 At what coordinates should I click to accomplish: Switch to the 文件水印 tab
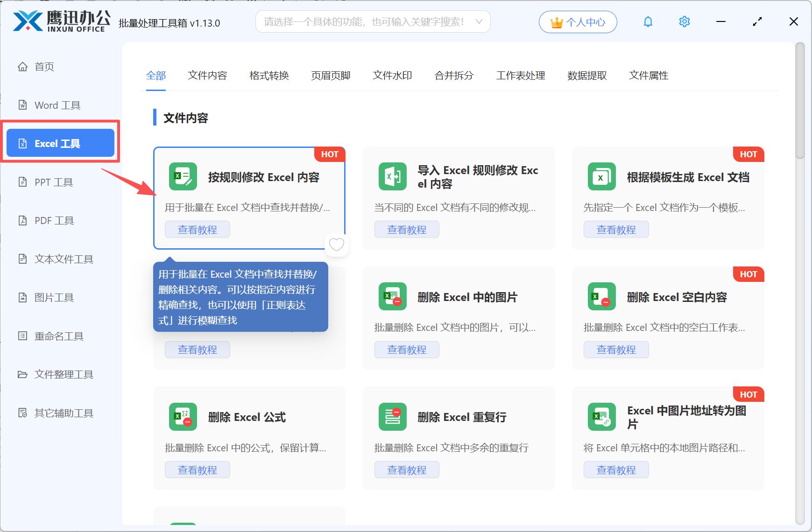(x=392, y=75)
